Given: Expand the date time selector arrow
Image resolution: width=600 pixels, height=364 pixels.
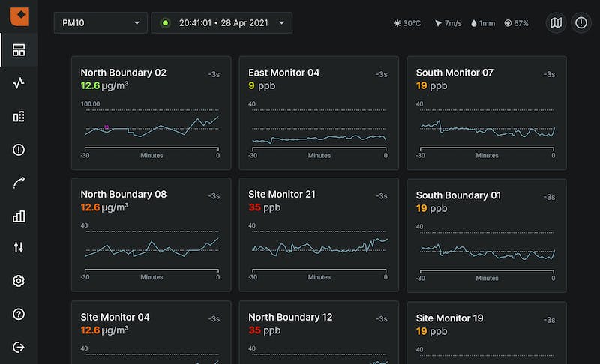Looking at the screenshot, I should pyautogui.click(x=282, y=23).
